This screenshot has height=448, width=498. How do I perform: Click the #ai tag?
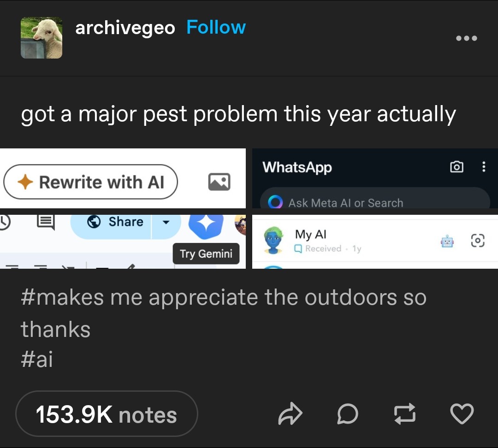37,359
